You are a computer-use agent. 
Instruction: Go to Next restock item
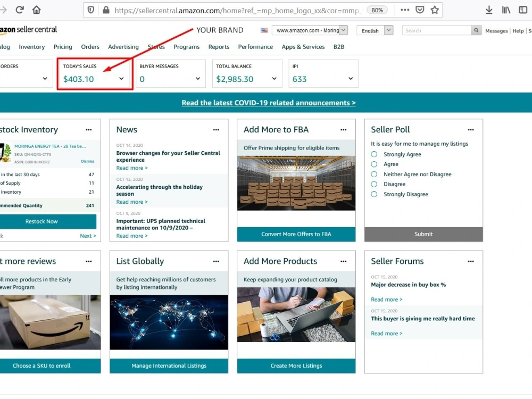tap(88, 236)
